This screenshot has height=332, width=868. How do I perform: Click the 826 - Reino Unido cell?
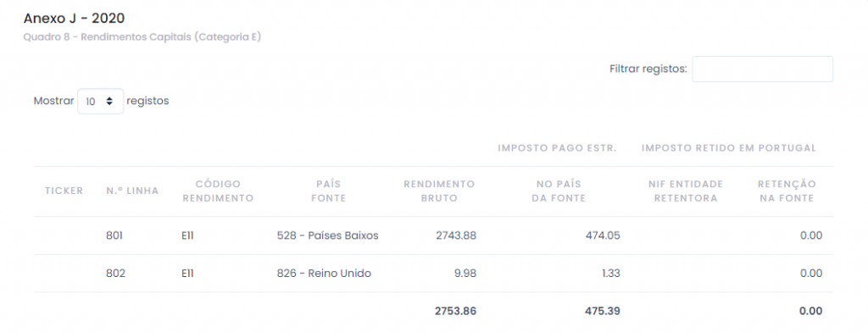[324, 274]
